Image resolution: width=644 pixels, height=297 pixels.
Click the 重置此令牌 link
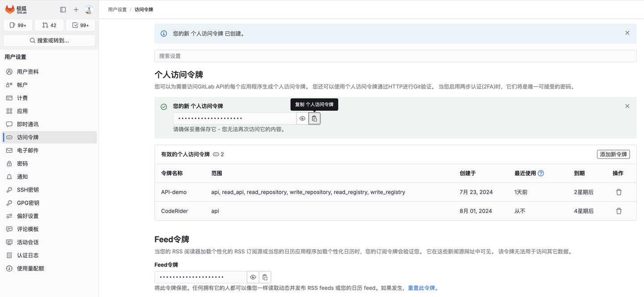421,288
